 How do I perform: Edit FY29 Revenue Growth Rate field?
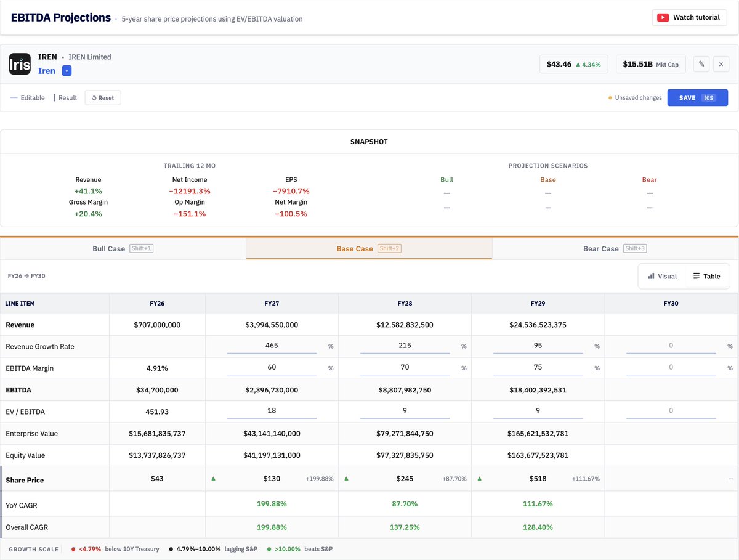pyautogui.click(x=538, y=346)
